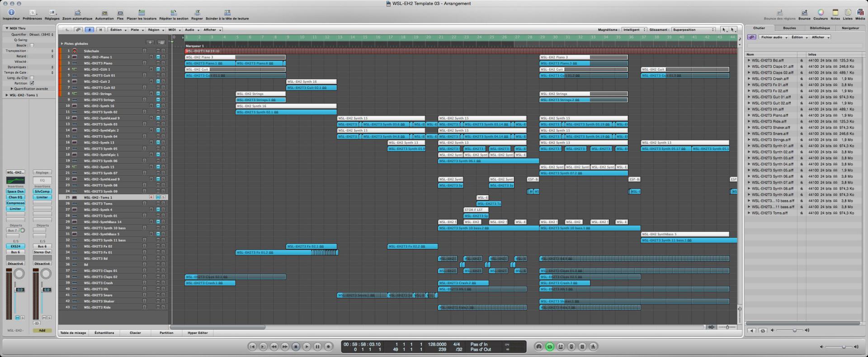The width and height of the screenshot is (868, 357).
Task: Click Placer les locators icon
Action: point(142,13)
